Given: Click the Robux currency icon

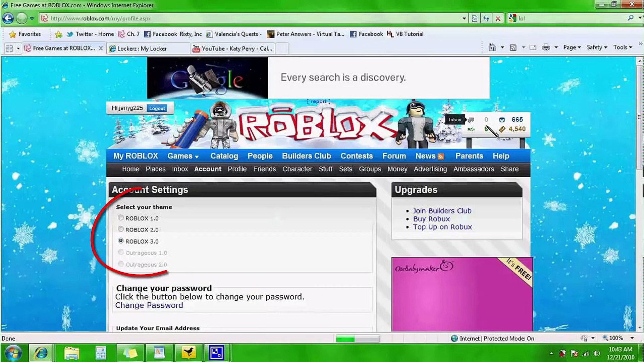Looking at the screenshot, I should (x=471, y=129).
